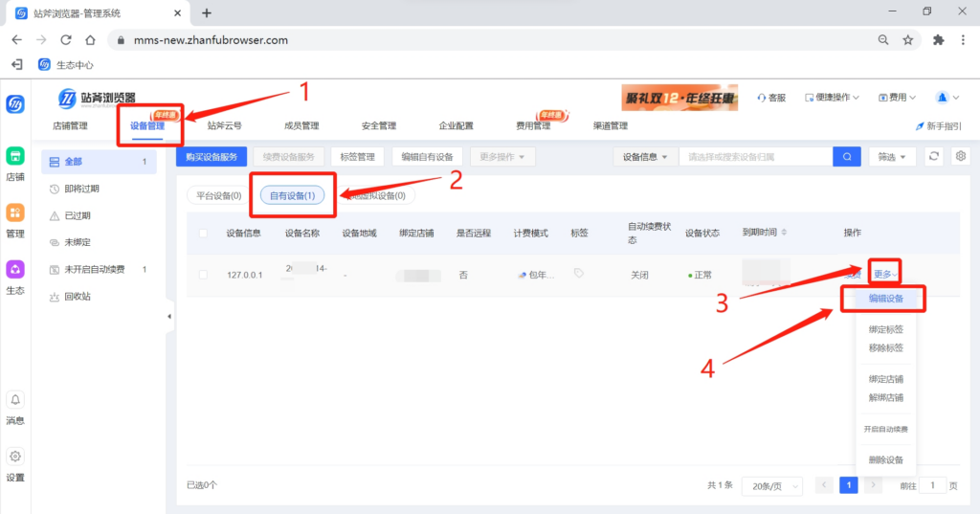Click the browser forward arrow
980x514 pixels.
tap(41, 40)
